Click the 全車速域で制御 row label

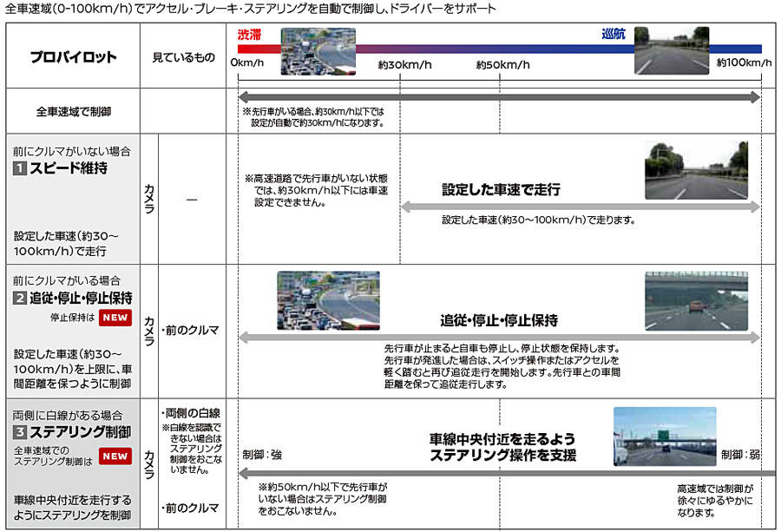(73, 112)
